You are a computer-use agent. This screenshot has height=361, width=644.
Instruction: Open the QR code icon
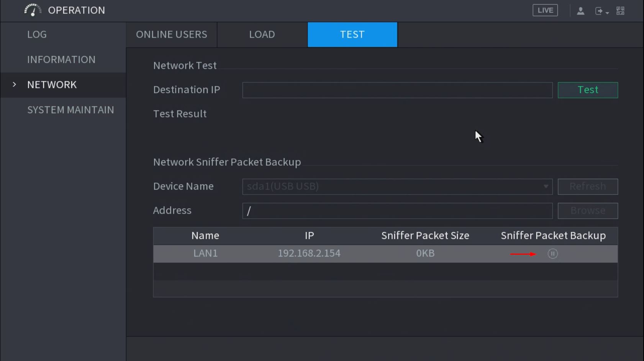[x=620, y=11]
